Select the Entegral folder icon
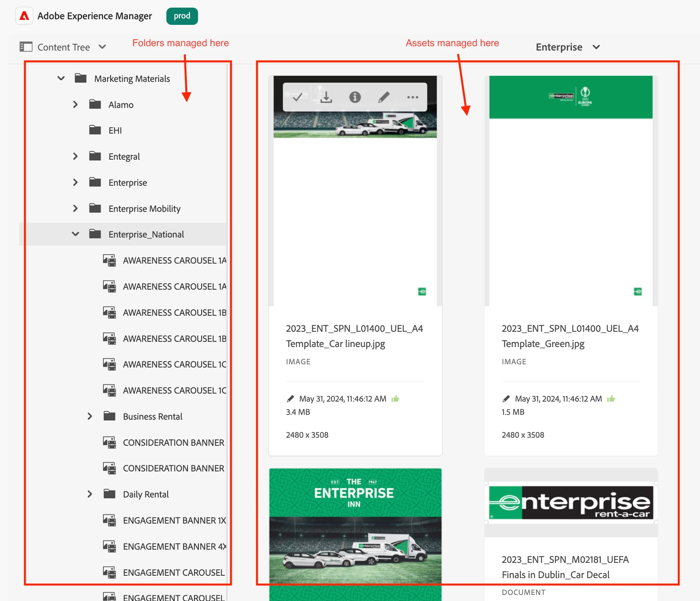 95,156
